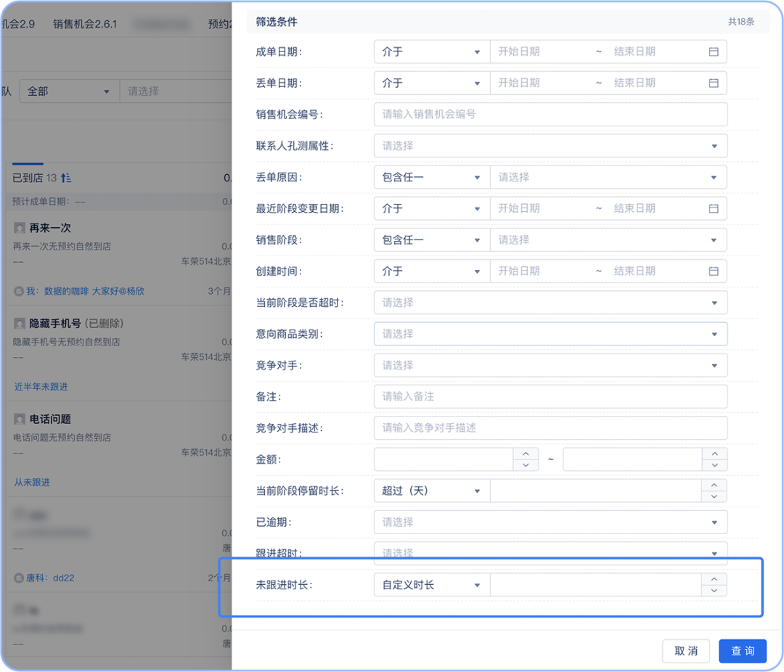Open calendar icon in 最近阶段变更日期 row
This screenshot has height=672, width=784.
pyautogui.click(x=714, y=208)
